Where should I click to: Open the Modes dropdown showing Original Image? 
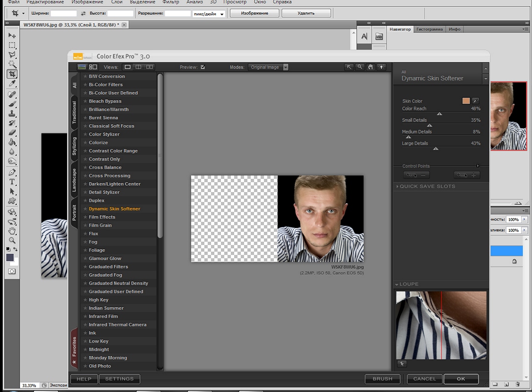click(x=268, y=67)
